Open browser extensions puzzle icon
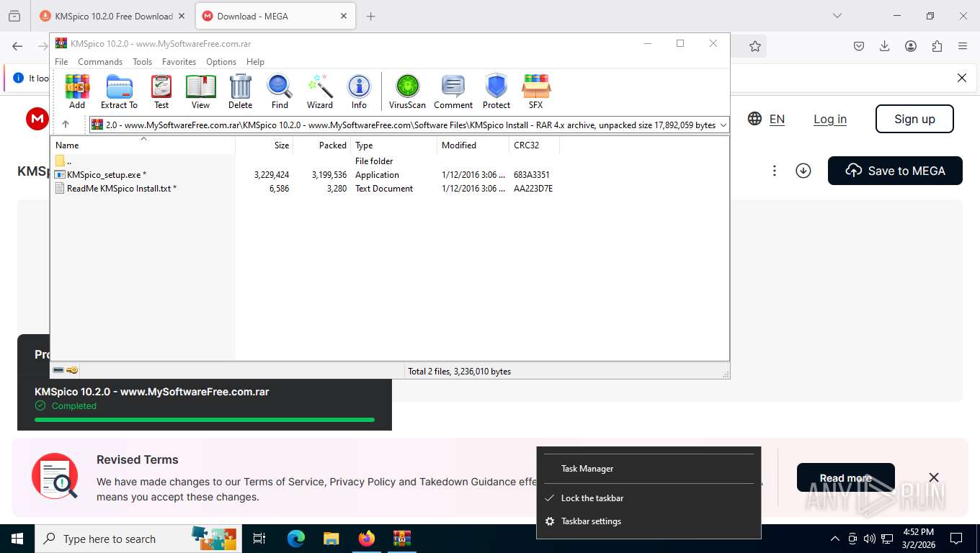Screen dimensions: 980x553 [937, 46]
